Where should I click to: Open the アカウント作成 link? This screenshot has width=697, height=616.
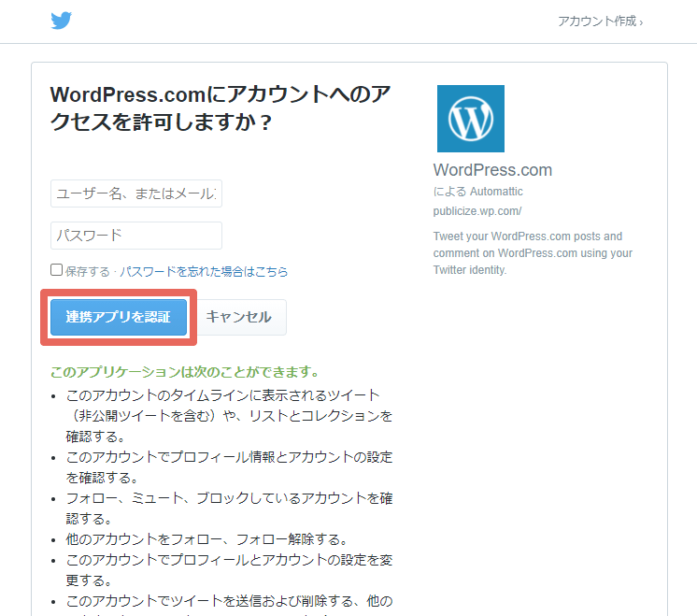600,21
